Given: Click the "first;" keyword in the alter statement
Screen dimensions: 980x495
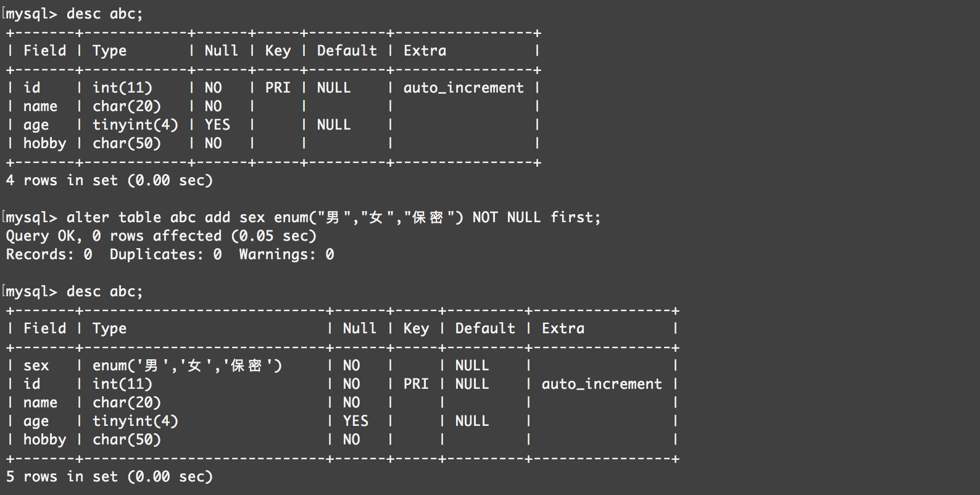Looking at the screenshot, I should click(575, 217).
